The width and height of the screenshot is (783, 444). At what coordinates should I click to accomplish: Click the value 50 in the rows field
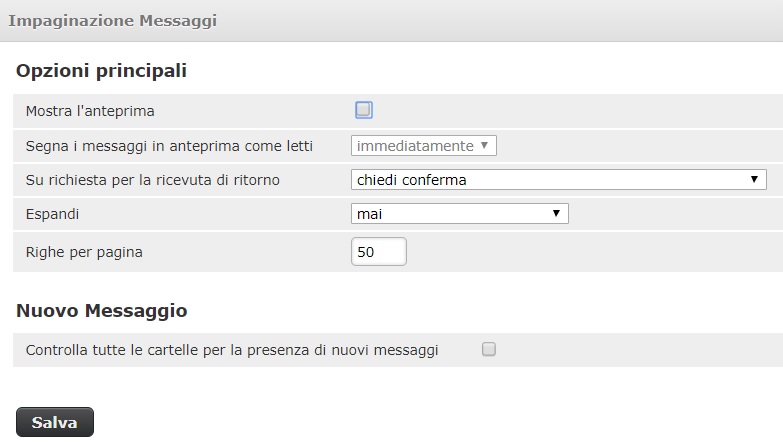(366, 252)
